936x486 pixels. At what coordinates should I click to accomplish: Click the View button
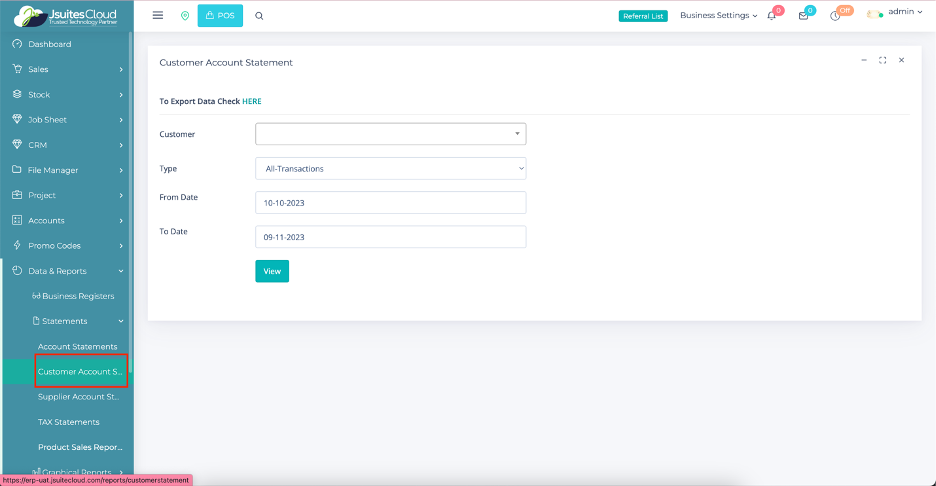coord(272,271)
